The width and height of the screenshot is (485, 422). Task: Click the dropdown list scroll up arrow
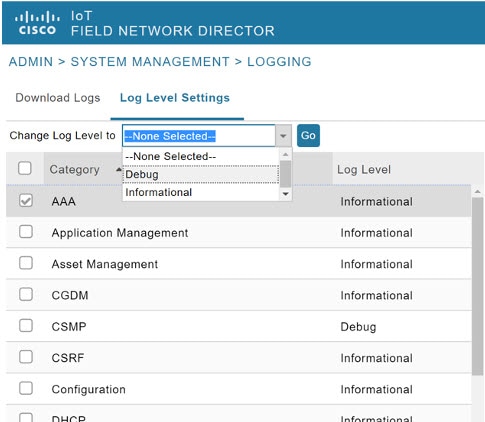click(285, 154)
